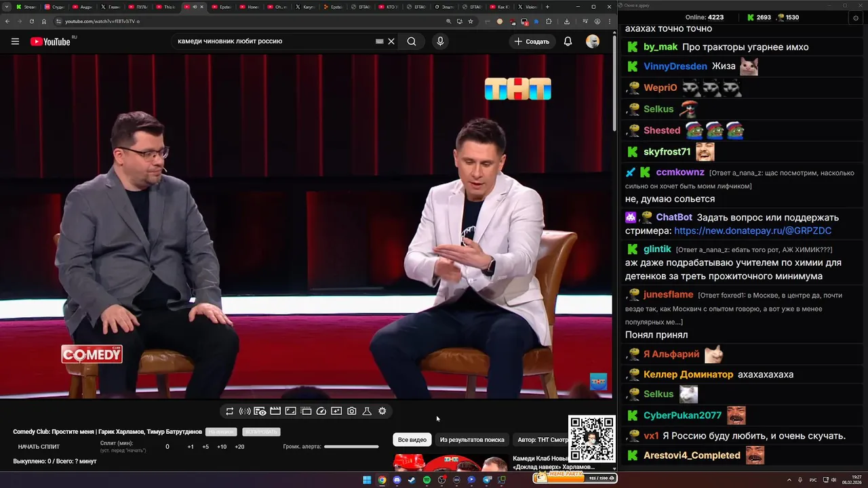The height and width of the screenshot is (488, 868).
Task: Click the flask icon in the player toolbar
Action: (367, 411)
